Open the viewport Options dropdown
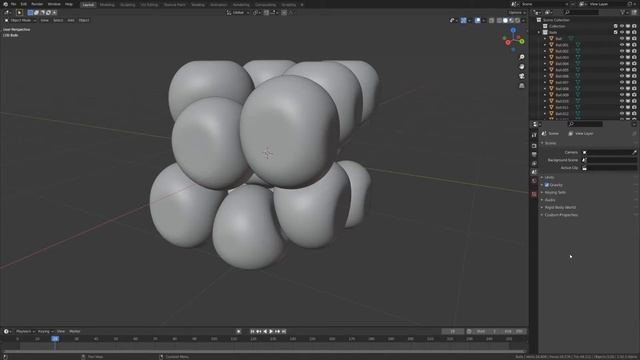 tap(517, 13)
